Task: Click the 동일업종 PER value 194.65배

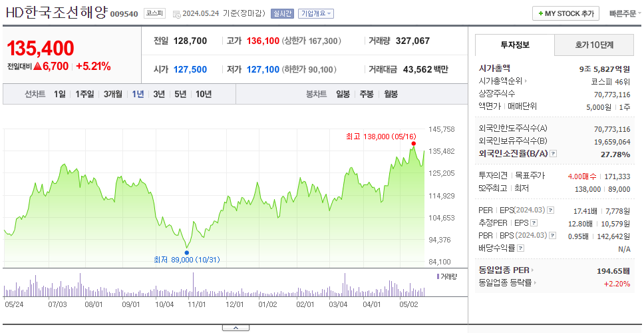Action: [613, 271]
